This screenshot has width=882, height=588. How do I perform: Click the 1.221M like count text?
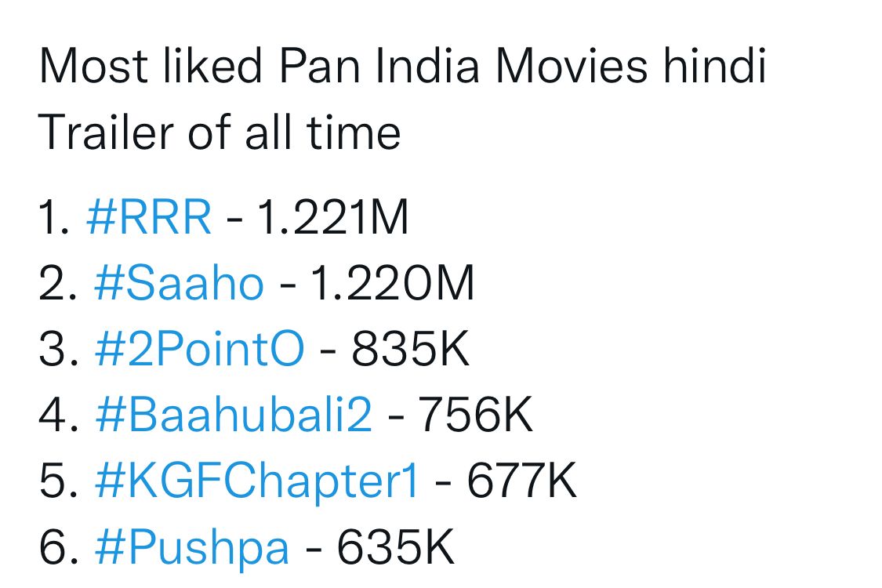[332, 217]
